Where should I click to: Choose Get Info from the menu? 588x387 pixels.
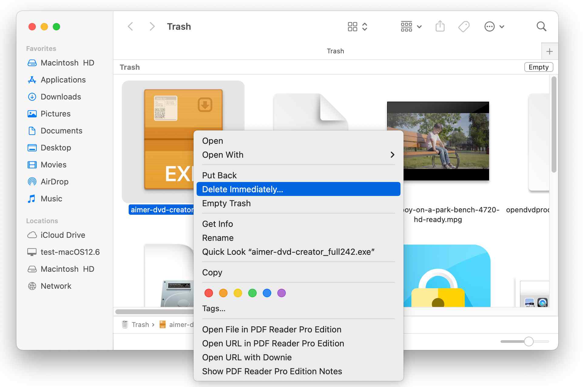click(217, 224)
